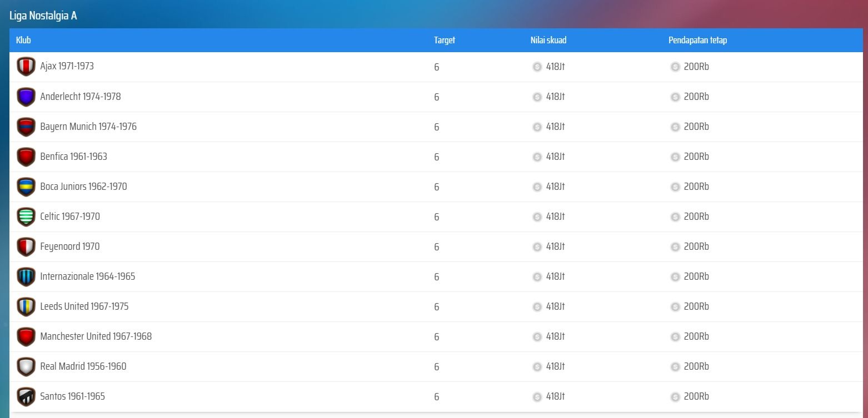Click the 200Rb fixed income for Santos
Screen dimensions: 868x418
(x=696, y=396)
